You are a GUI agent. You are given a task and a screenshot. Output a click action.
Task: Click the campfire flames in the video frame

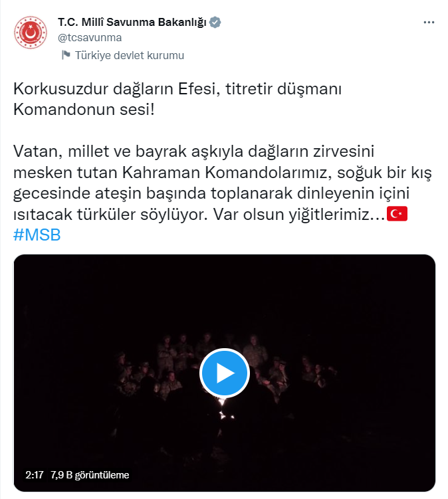click(225, 409)
